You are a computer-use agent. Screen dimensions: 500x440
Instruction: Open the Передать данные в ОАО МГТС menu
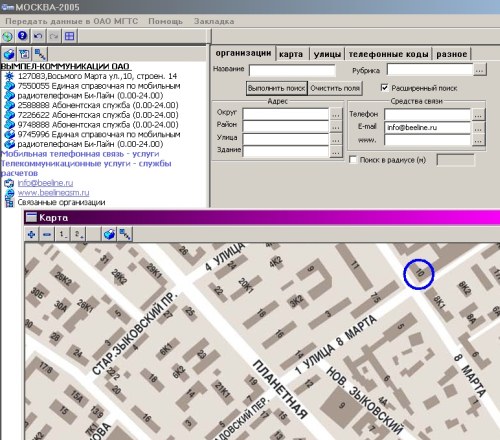point(71,21)
